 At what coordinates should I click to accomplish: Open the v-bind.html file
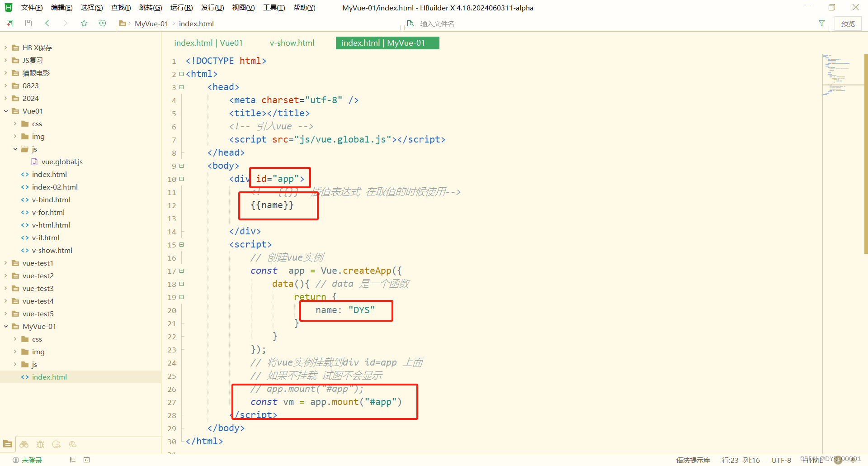click(51, 200)
